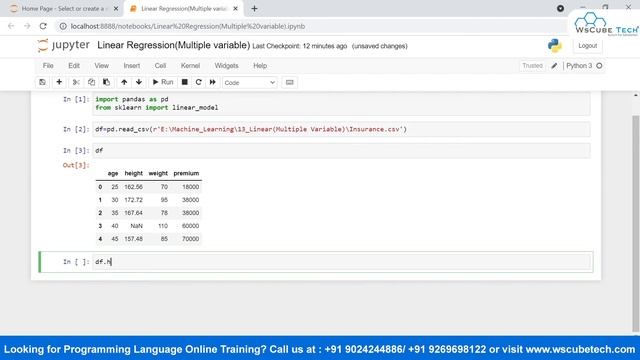The height and width of the screenshot is (360, 640).
Task: Open a new browser tab
Action: (x=254, y=9)
